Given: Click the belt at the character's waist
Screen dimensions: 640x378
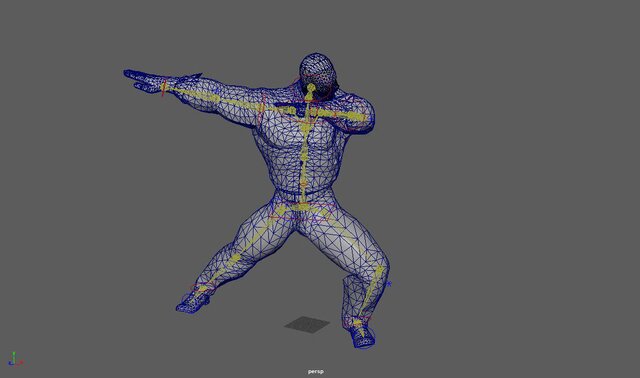Looking at the screenshot, I should pyautogui.click(x=303, y=194).
